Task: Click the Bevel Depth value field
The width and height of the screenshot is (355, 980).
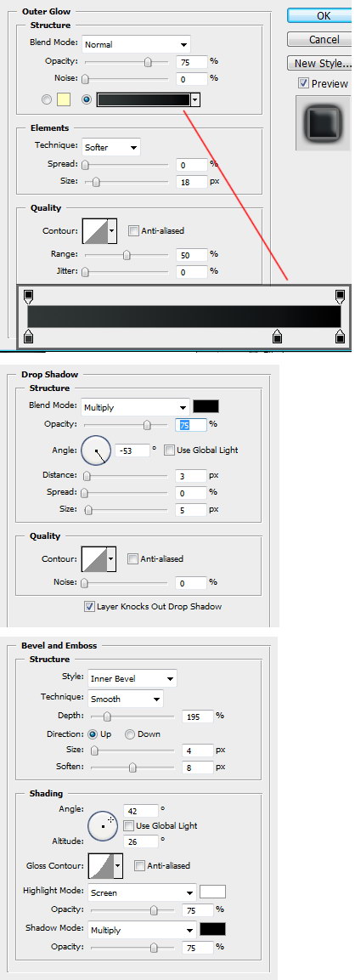Action: pos(197,717)
